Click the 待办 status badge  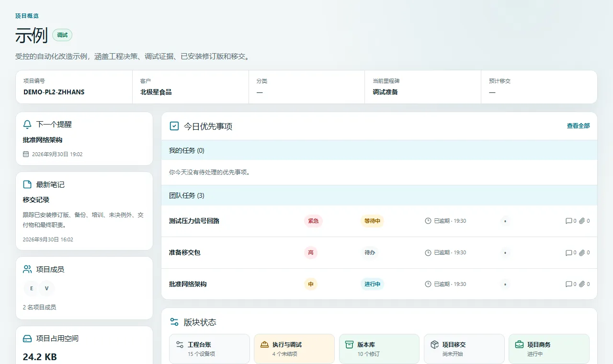[x=370, y=252]
